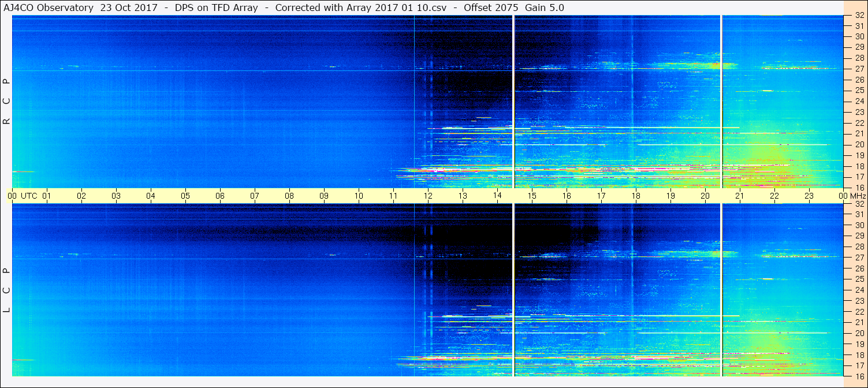Screen dimensions: 868x388
Task: Click the 24 MHz tick in LCP panel
Action: (x=859, y=290)
